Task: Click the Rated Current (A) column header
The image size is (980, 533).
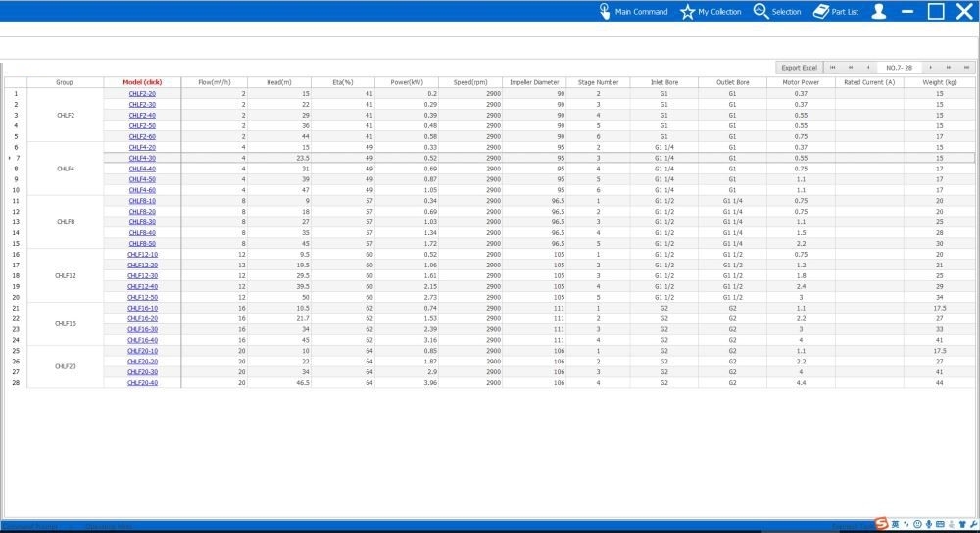Action: (x=869, y=82)
